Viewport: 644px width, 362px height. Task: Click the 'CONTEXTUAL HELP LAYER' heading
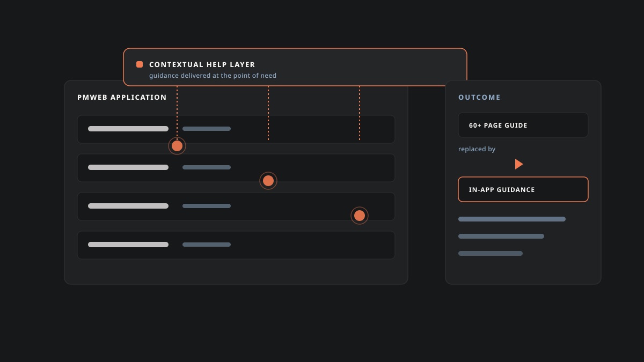click(x=202, y=64)
